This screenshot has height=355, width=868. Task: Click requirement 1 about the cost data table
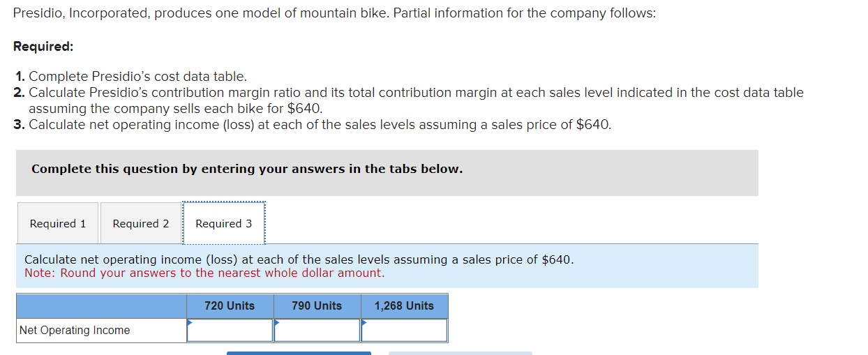coord(137,77)
